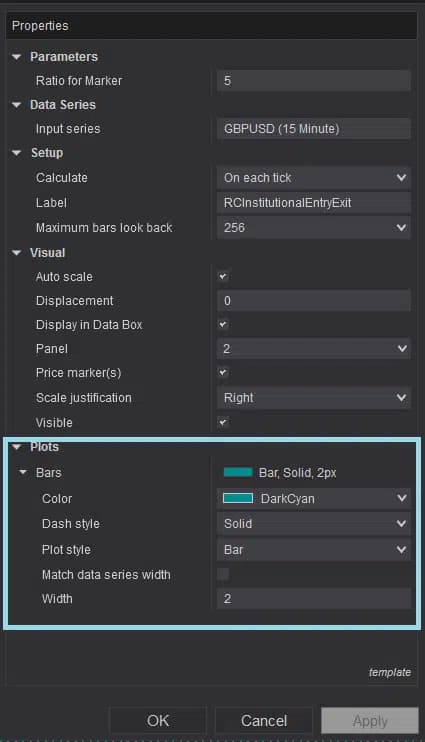Collapse the Visual section
Viewport: 425px width, 742px height.
[17, 253]
